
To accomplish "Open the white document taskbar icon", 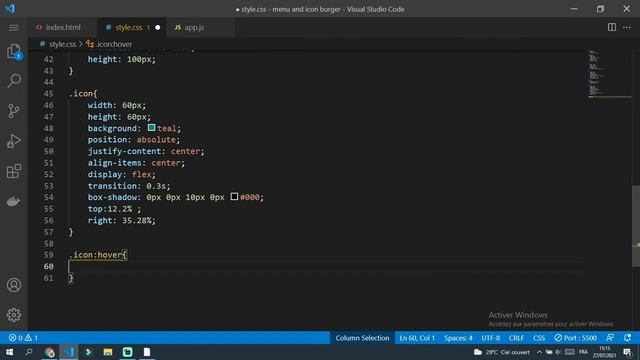I will pyautogui.click(x=147, y=352).
